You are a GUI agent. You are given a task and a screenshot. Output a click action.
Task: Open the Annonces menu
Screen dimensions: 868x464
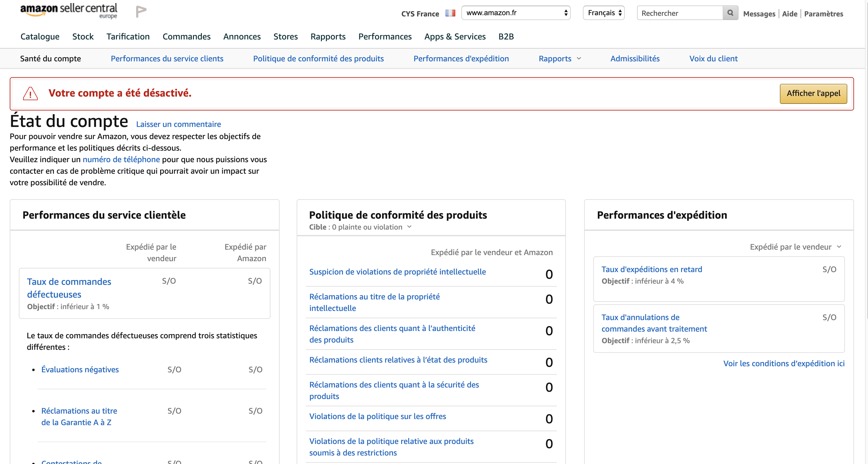click(x=242, y=36)
